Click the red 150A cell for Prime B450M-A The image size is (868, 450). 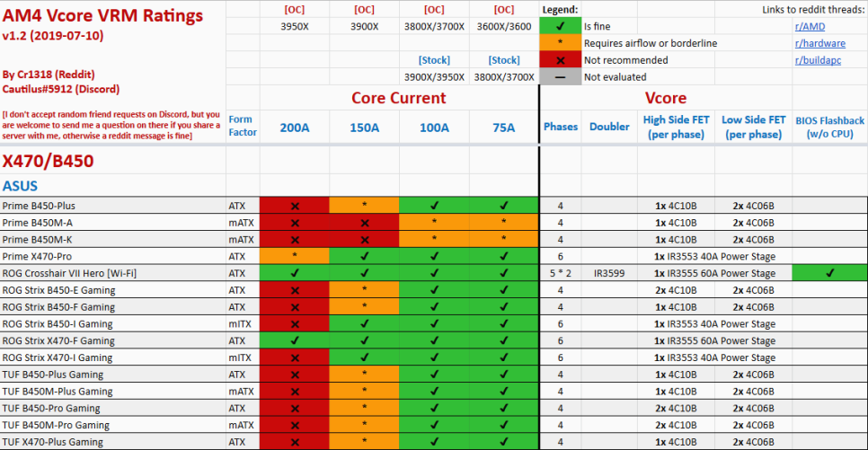(x=364, y=223)
